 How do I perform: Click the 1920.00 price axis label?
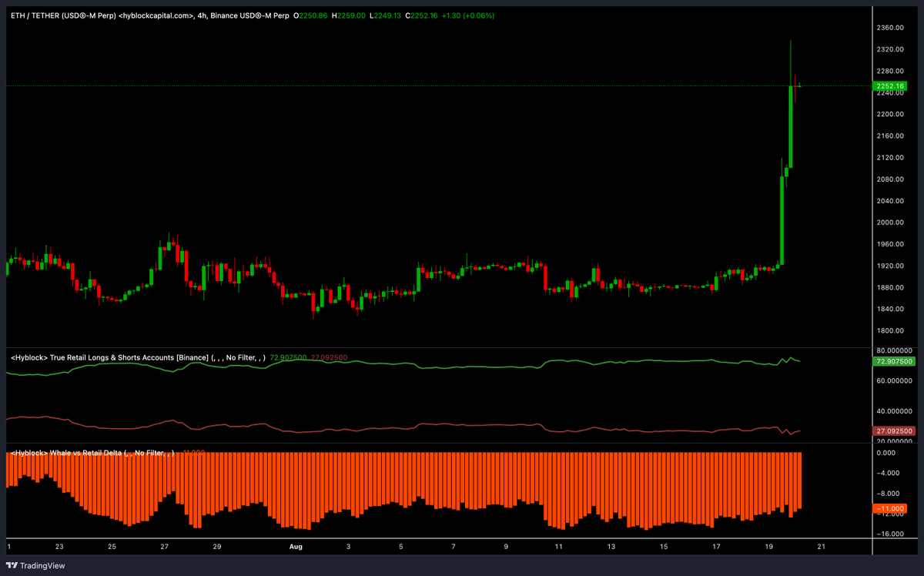pos(889,266)
